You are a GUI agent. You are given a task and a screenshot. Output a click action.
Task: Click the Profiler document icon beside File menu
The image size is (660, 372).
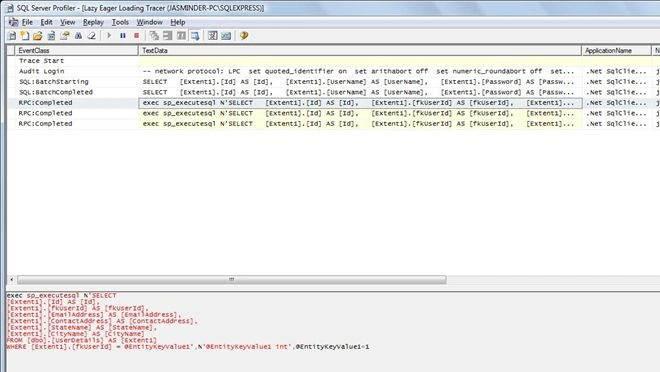pyautogui.click(x=13, y=22)
